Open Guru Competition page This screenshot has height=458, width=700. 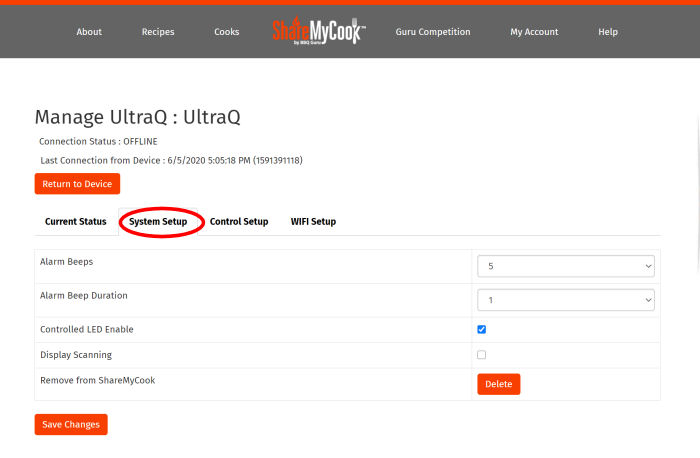coord(433,32)
